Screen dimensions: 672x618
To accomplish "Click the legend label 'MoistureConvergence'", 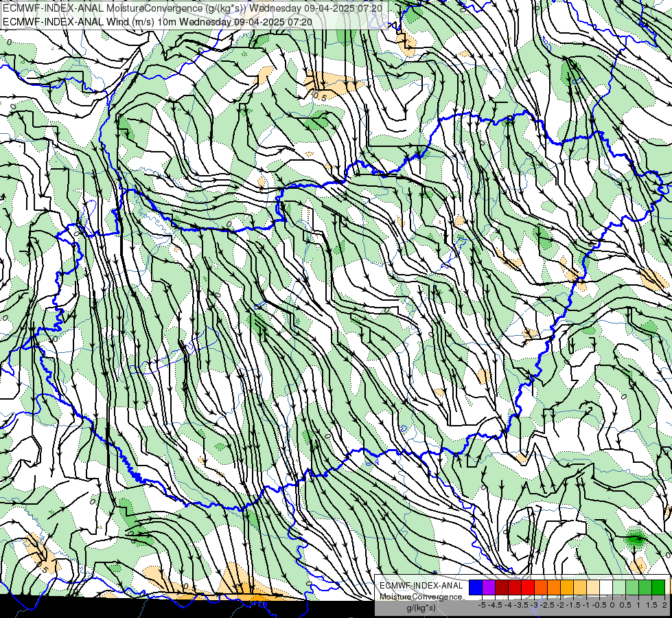I will click(x=421, y=597).
